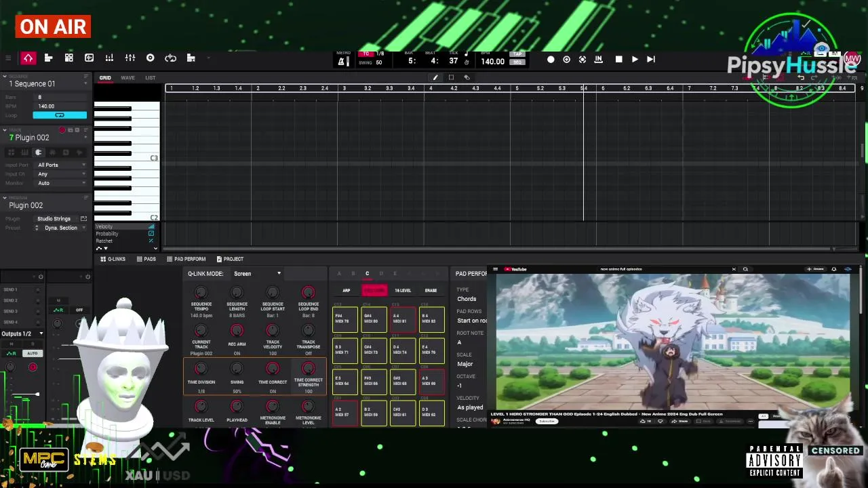Toggle the track record arm button
Viewport: 868px width, 488px height.
(62, 129)
